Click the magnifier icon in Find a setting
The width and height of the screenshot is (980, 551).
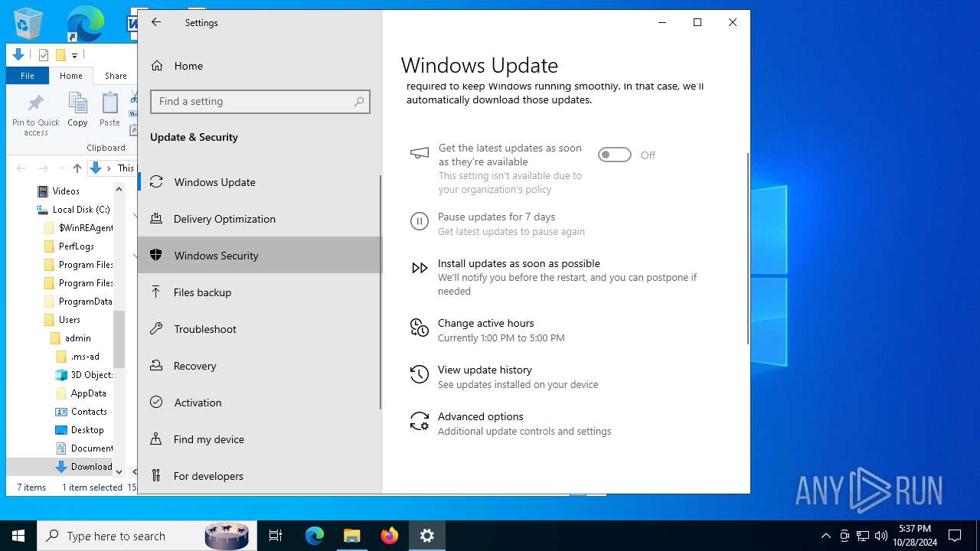[x=359, y=101]
